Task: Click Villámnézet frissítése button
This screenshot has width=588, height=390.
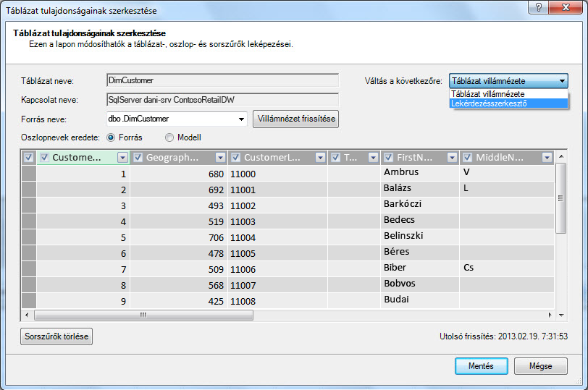Action: pyautogui.click(x=296, y=119)
